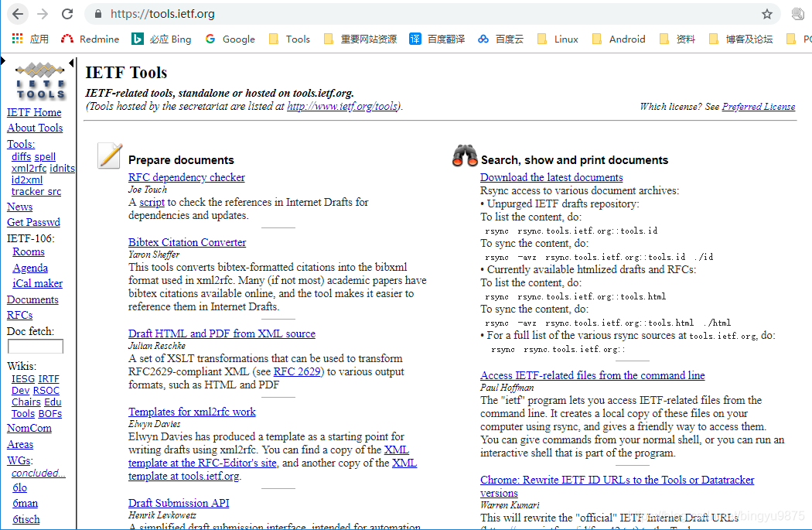
Task: Open the 百度翻译 bookmark
Action: (437, 39)
